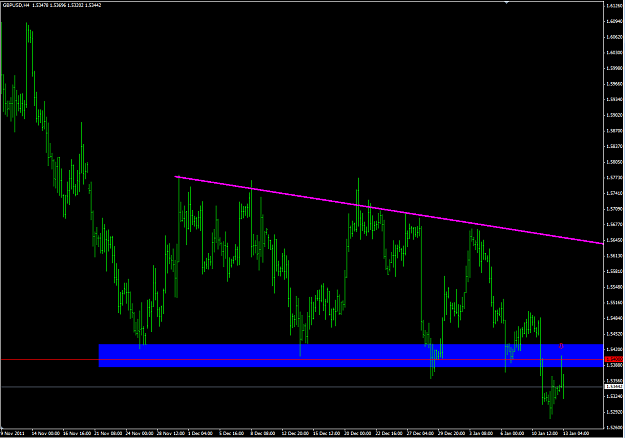Click the grey current price line
Image resolution: width=625 pixels, height=438 pixels.
pos(302,387)
